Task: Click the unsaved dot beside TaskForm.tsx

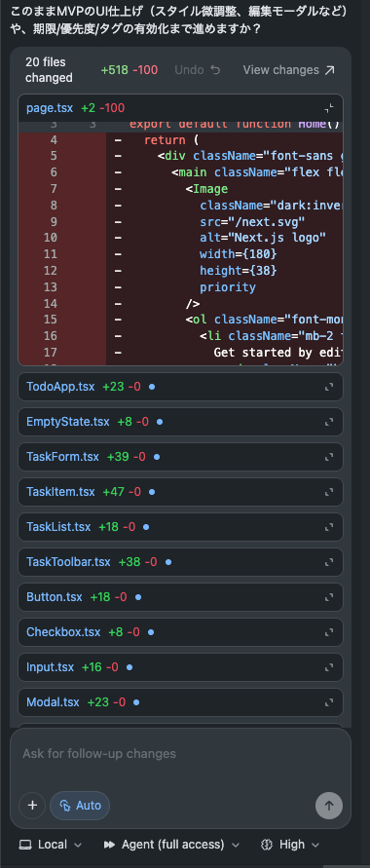Action: (x=157, y=457)
